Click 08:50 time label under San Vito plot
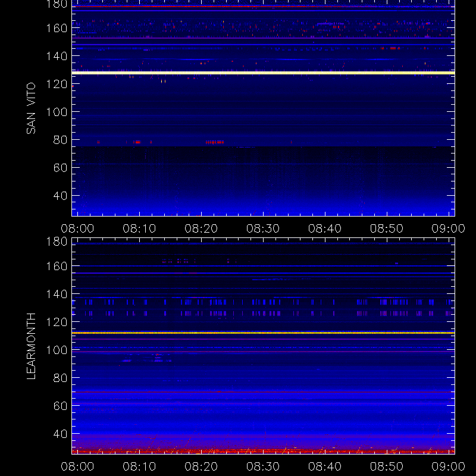Screen dimensions: 476x476 click(x=386, y=228)
